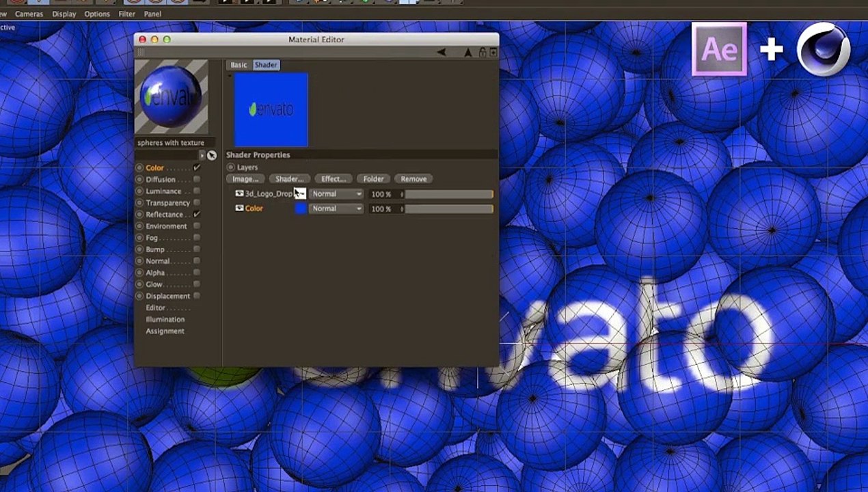
Task: Open the Filter menu
Action: pos(127,14)
